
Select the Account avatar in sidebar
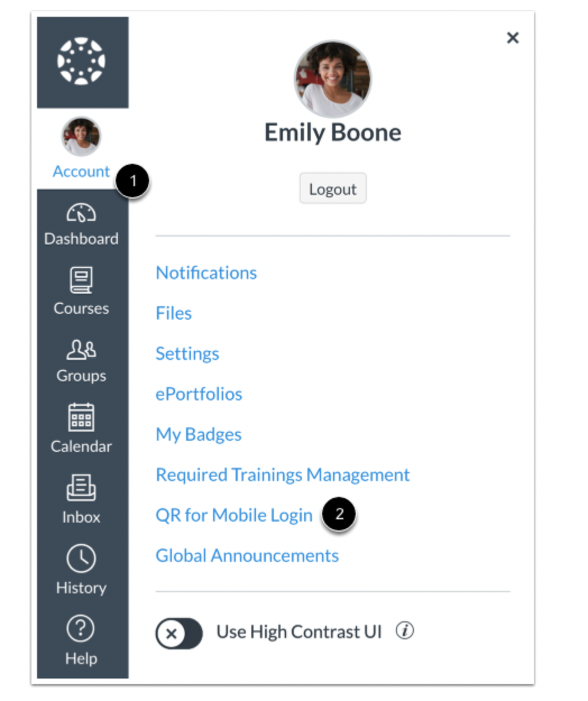click(81, 136)
